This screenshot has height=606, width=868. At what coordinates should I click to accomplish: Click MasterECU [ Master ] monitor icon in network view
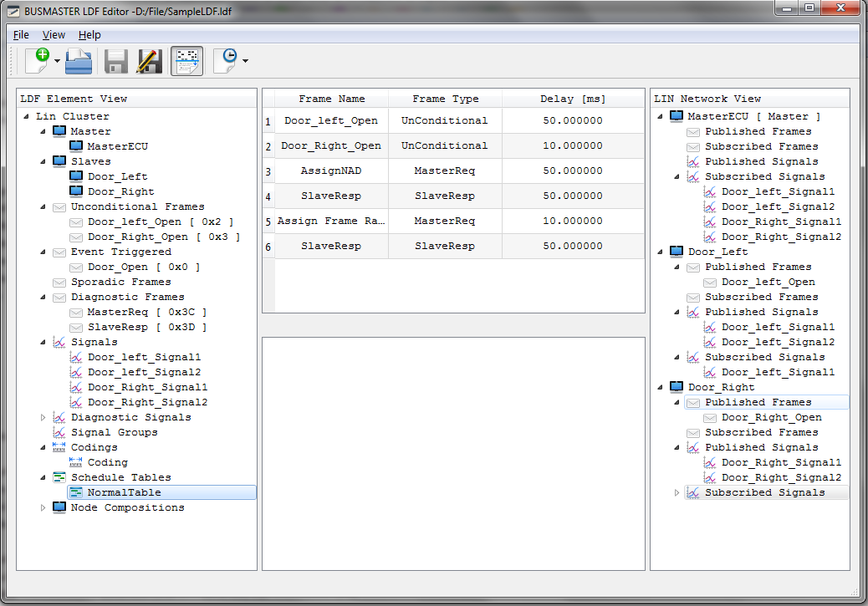click(677, 115)
